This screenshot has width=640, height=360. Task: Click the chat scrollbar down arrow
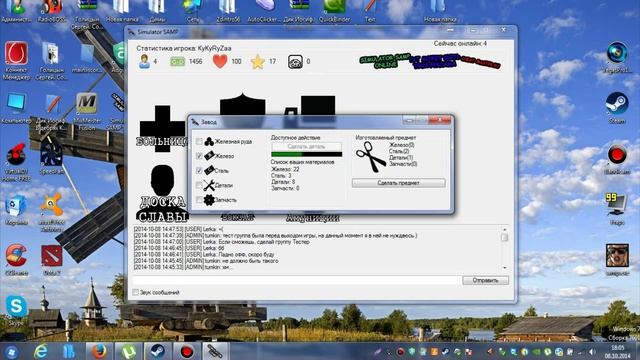coord(504,268)
